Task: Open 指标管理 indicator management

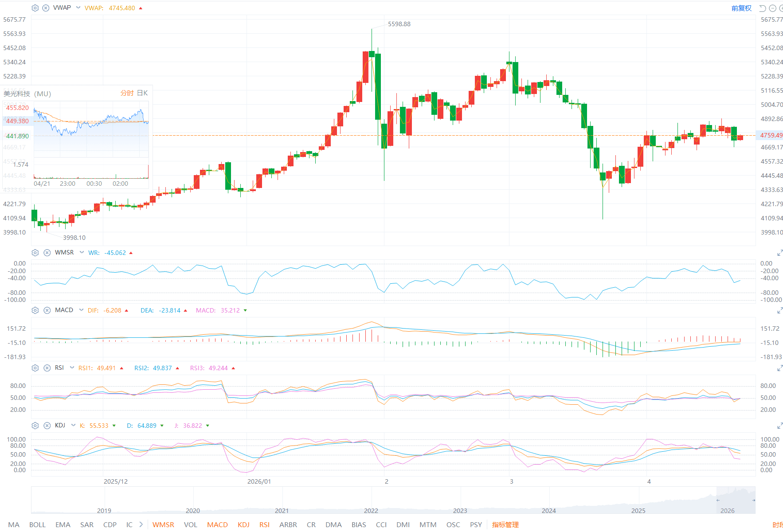Action: pyautogui.click(x=505, y=524)
